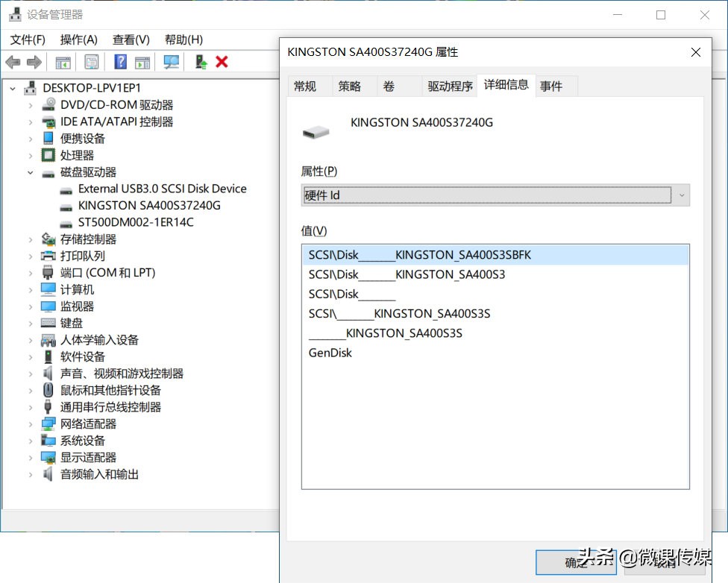Click the action pane toolbar icon

tap(142, 62)
